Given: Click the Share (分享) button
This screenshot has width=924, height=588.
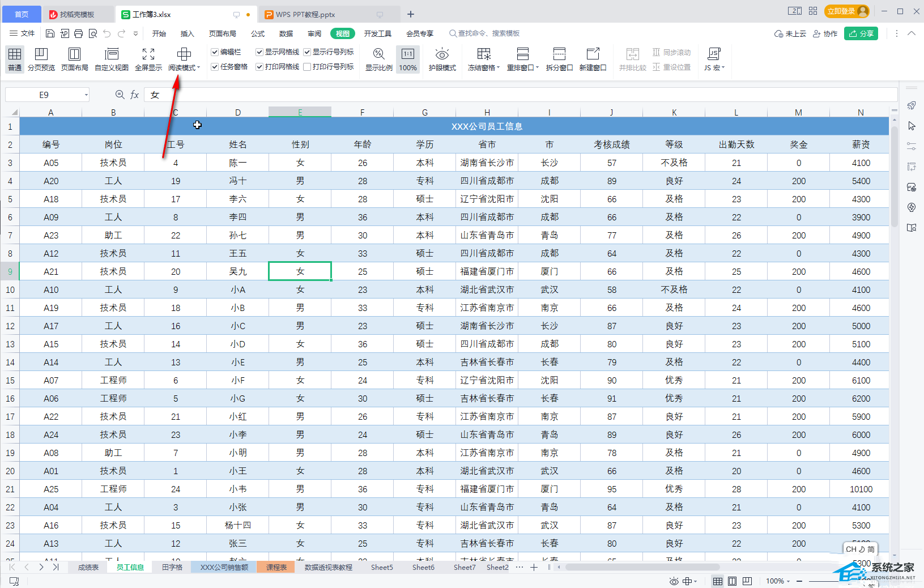Looking at the screenshot, I should 861,33.
